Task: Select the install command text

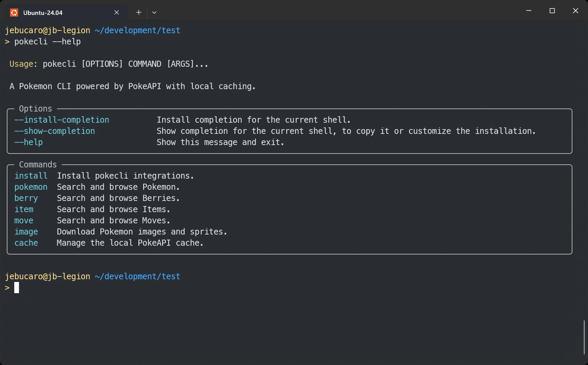Action: (31, 176)
